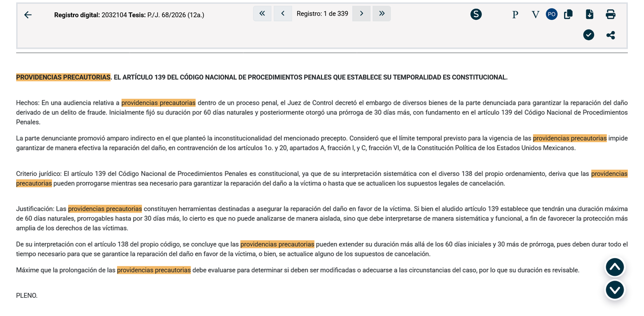Share the tesis with share icon
The height and width of the screenshot is (316, 644).
pyautogui.click(x=611, y=35)
